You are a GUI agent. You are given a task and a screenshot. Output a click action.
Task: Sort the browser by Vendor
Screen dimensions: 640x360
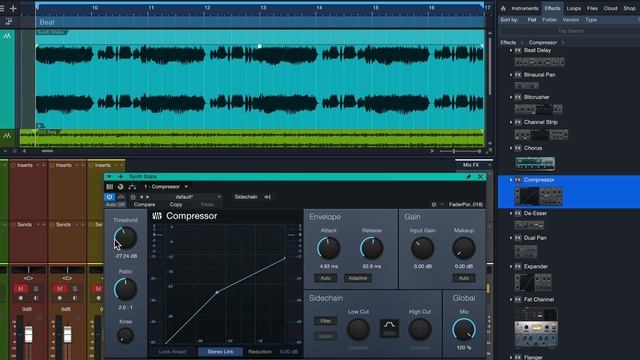point(571,20)
